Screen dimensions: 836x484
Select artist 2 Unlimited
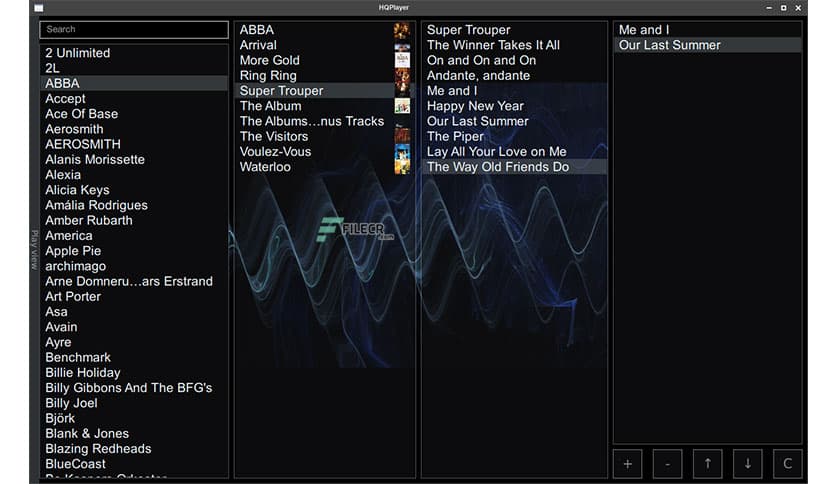pos(134,53)
